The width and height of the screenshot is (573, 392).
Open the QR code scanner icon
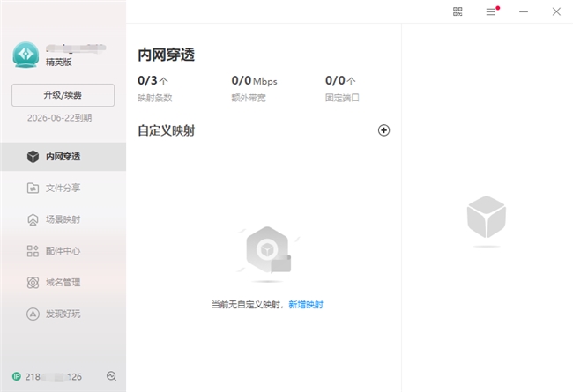[458, 11]
